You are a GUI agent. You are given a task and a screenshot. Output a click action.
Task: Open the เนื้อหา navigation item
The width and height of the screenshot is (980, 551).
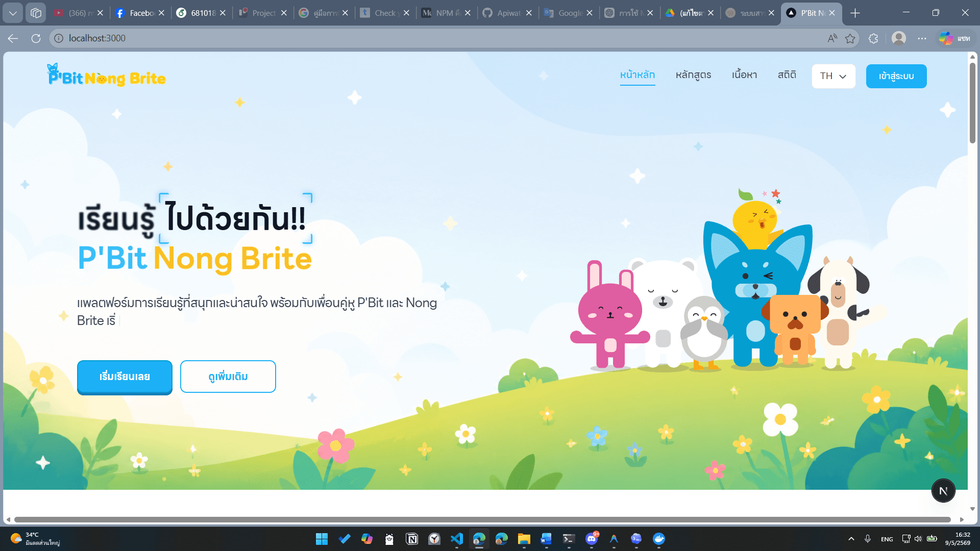coord(744,75)
